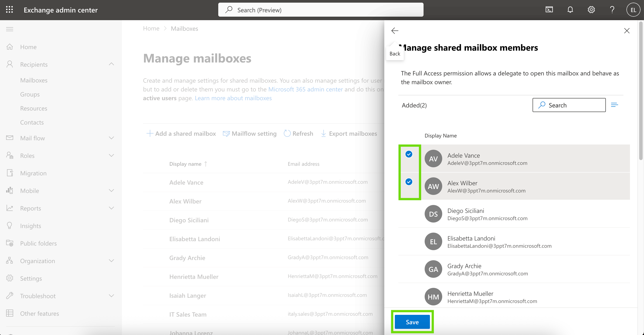The image size is (644, 335).
Task: Open the help question mark icon
Action: [612, 10]
